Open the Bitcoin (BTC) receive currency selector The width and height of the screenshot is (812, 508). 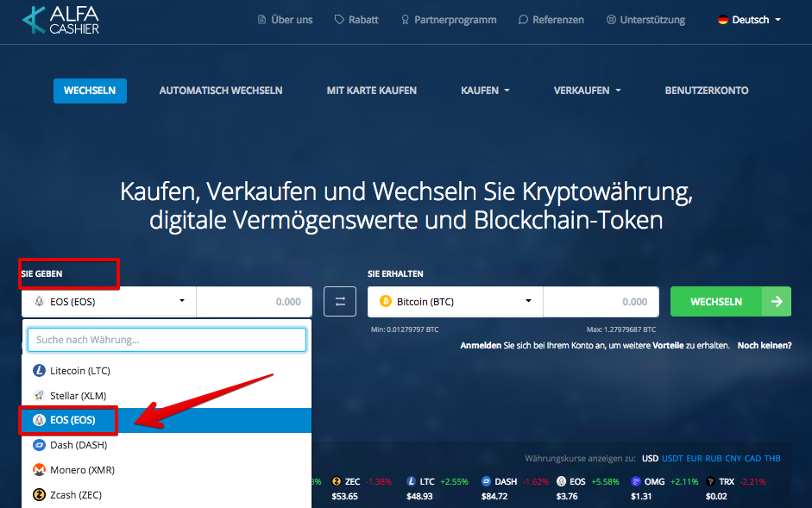tap(456, 301)
